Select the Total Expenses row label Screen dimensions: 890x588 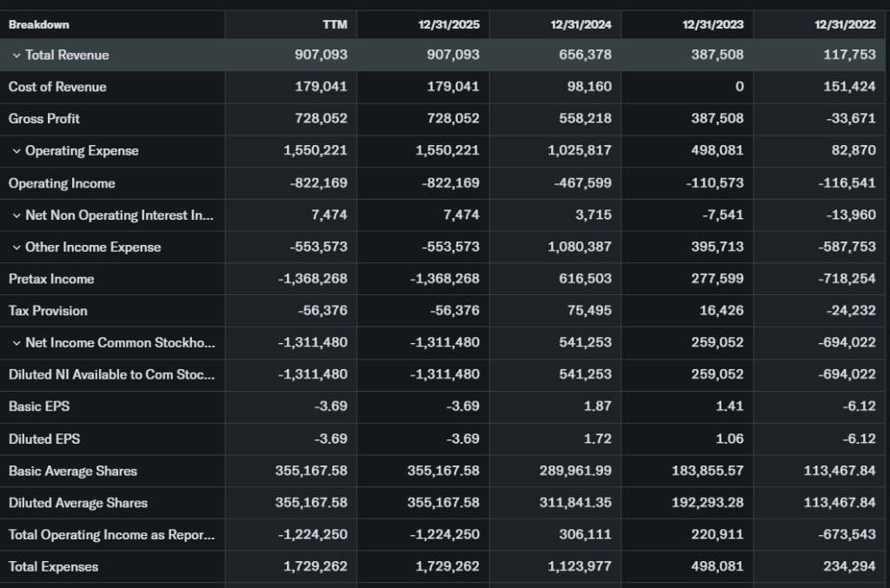[x=53, y=567]
